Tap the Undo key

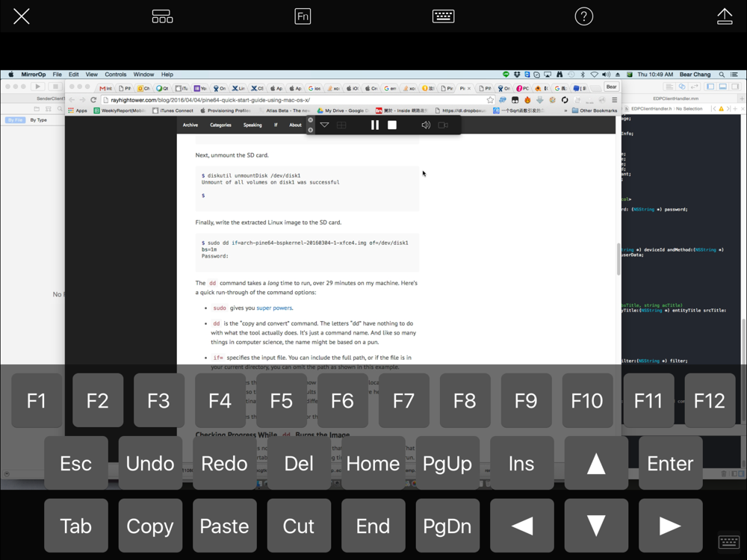pyautogui.click(x=150, y=463)
